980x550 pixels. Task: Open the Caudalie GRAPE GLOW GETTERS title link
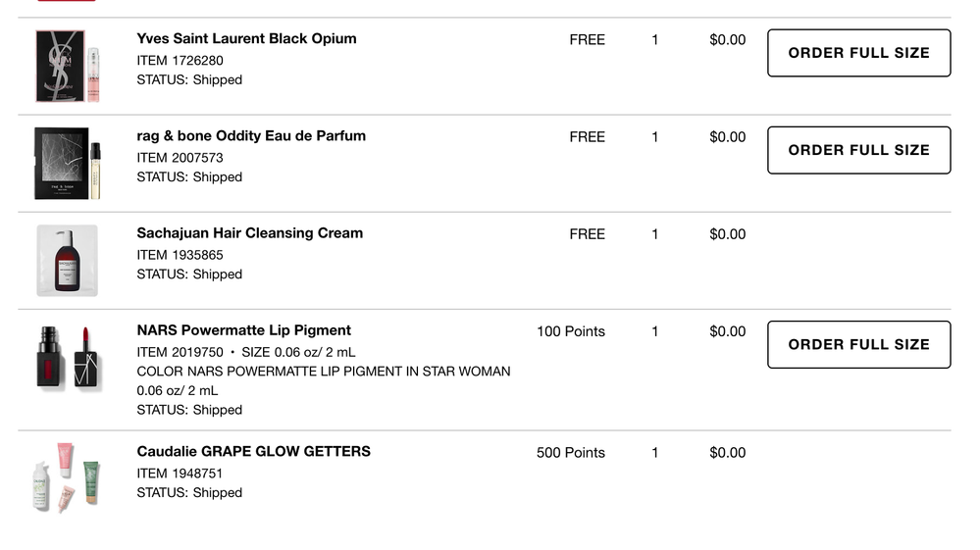coord(253,452)
